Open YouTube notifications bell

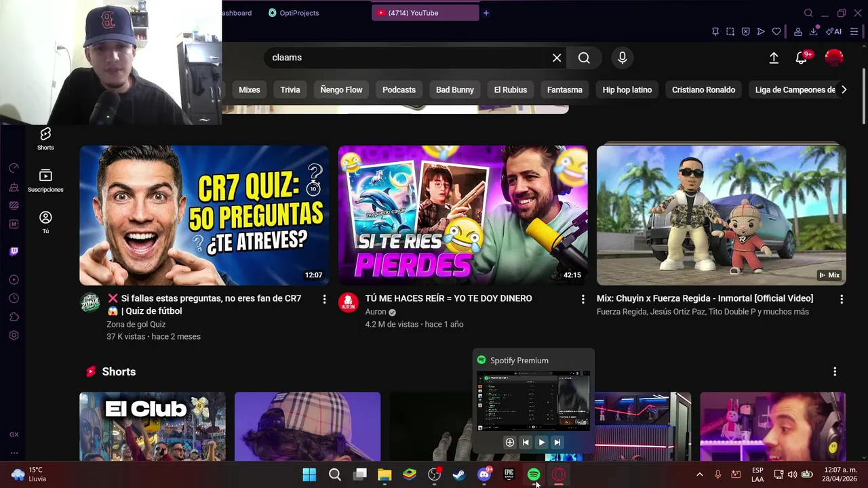tap(802, 58)
